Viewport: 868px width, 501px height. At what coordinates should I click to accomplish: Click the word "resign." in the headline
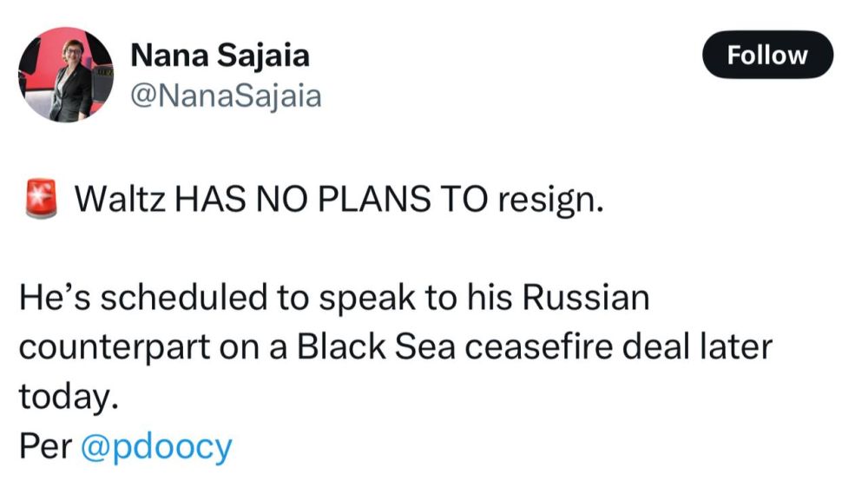[549, 201]
